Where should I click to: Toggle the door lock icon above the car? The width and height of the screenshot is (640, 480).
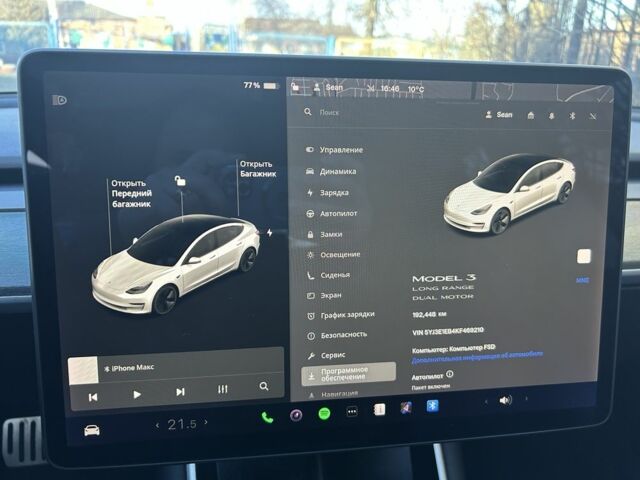tap(179, 181)
